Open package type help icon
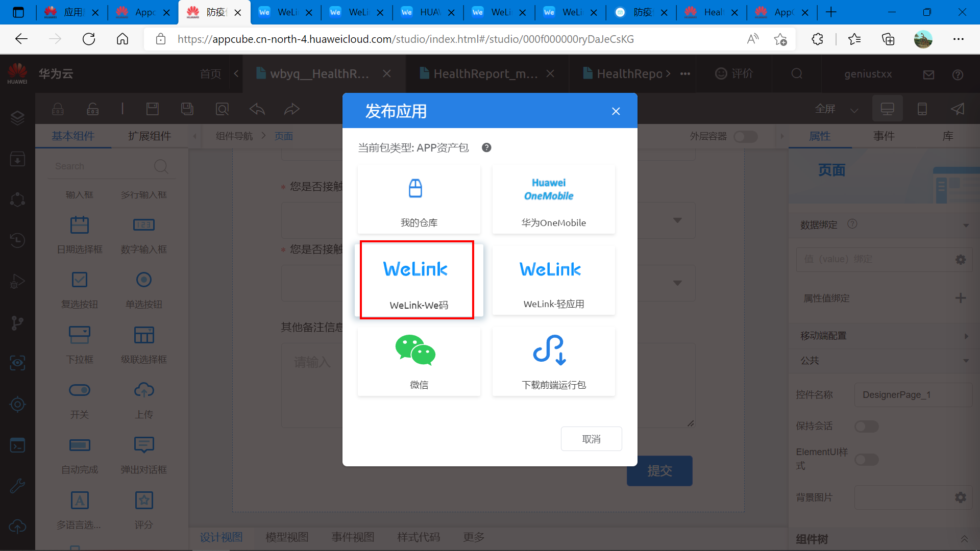This screenshot has height=551, width=980. point(486,147)
